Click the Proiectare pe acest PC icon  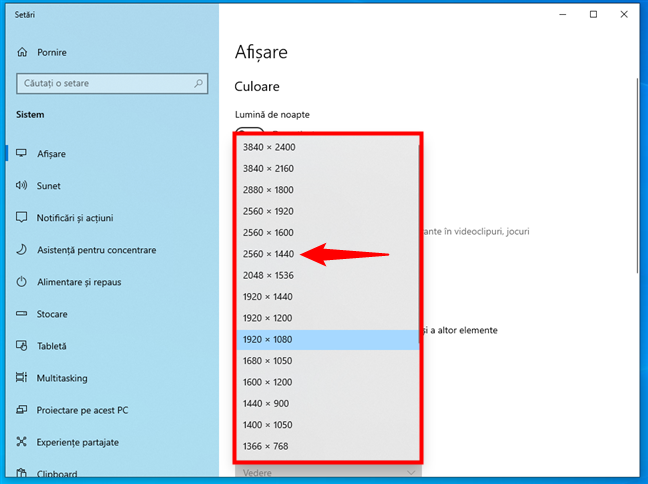pos(21,410)
